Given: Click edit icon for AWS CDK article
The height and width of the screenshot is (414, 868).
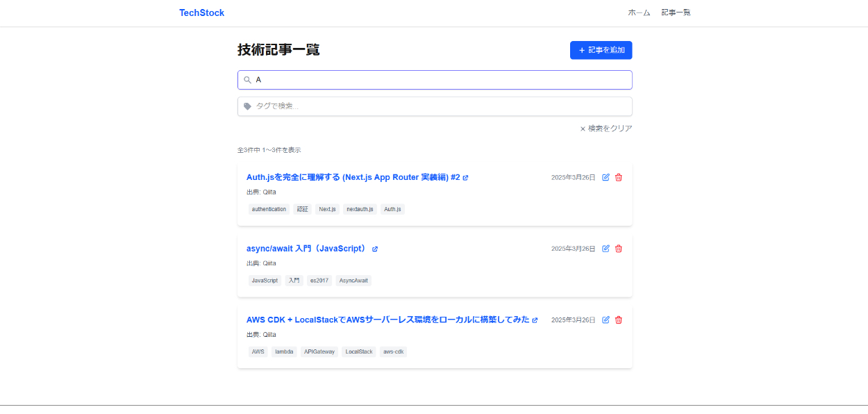Looking at the screenshot, I should [x=606, y=320].
